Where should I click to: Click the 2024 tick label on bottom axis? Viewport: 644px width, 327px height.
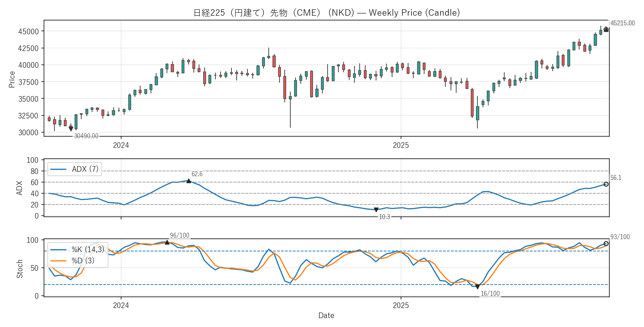pos(121,306)
